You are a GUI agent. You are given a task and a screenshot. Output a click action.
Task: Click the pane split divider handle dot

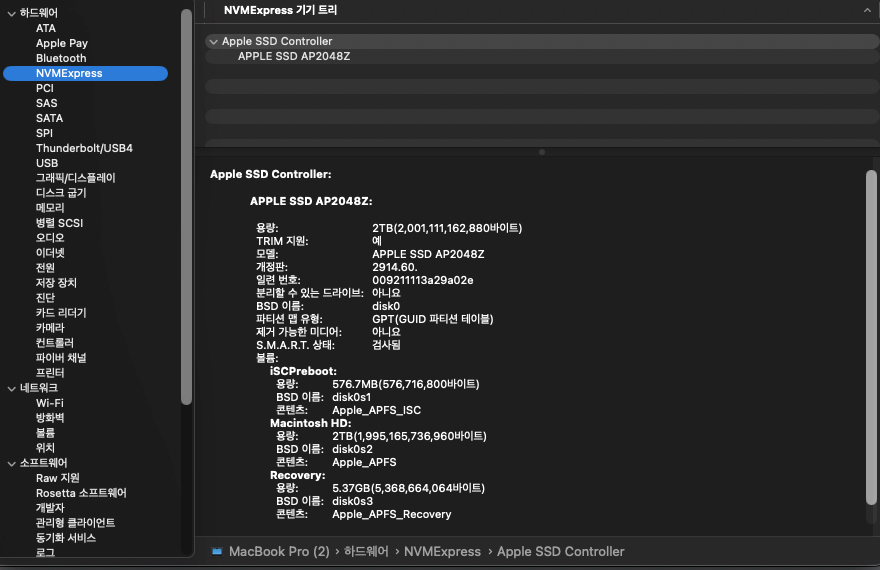point(542,152)
